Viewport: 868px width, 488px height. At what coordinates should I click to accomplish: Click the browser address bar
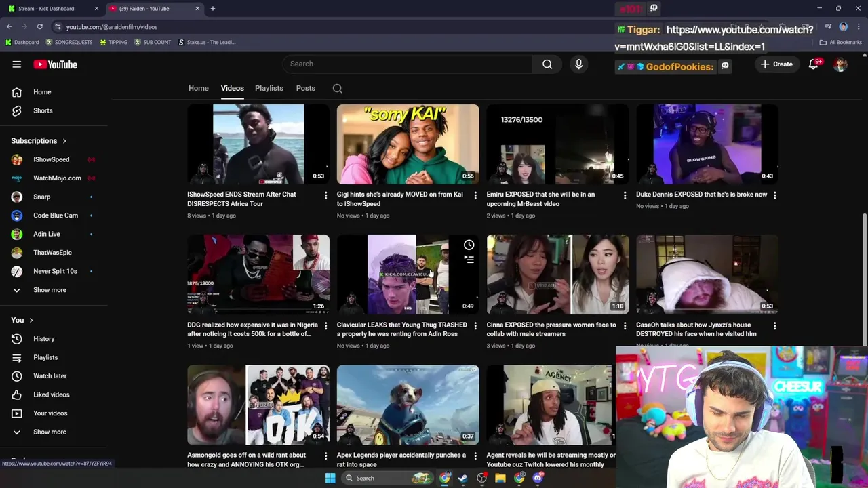325,26
